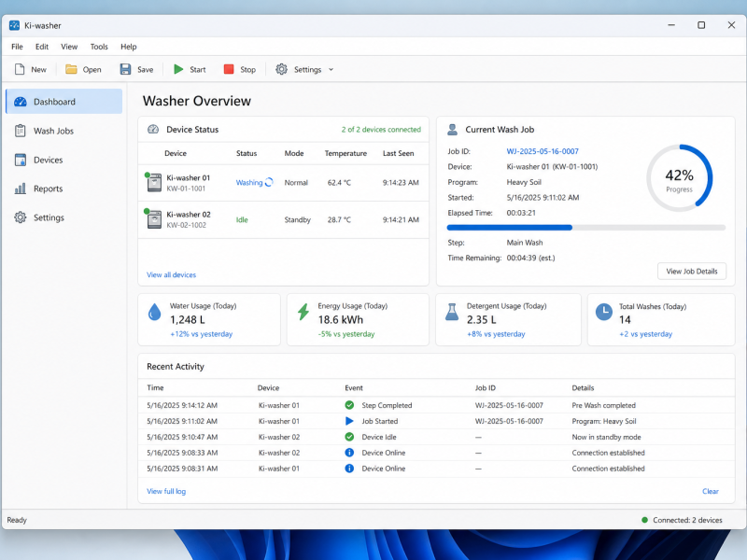Click the Step Completed green check icon
The height and width of the screenshot is (560, 747).
[349, 405]
